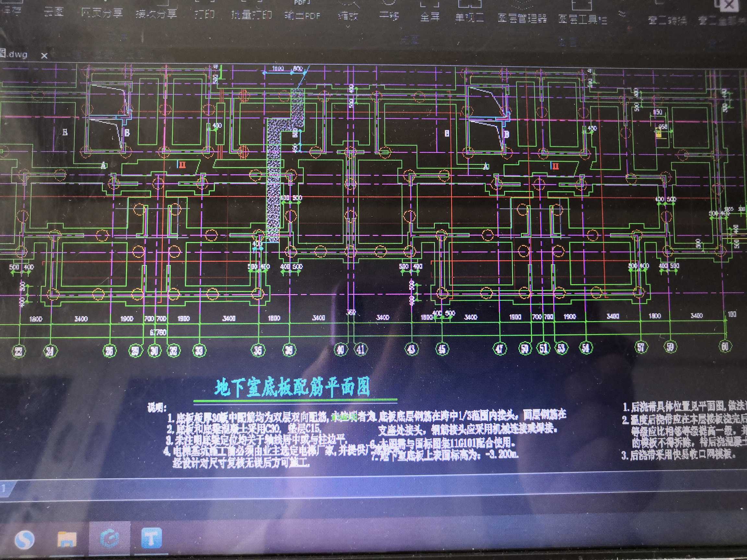The height and width of the screenshot is (560, 747).
Task: Open the 图层管理器 layer manager
Action: point(522,18)
